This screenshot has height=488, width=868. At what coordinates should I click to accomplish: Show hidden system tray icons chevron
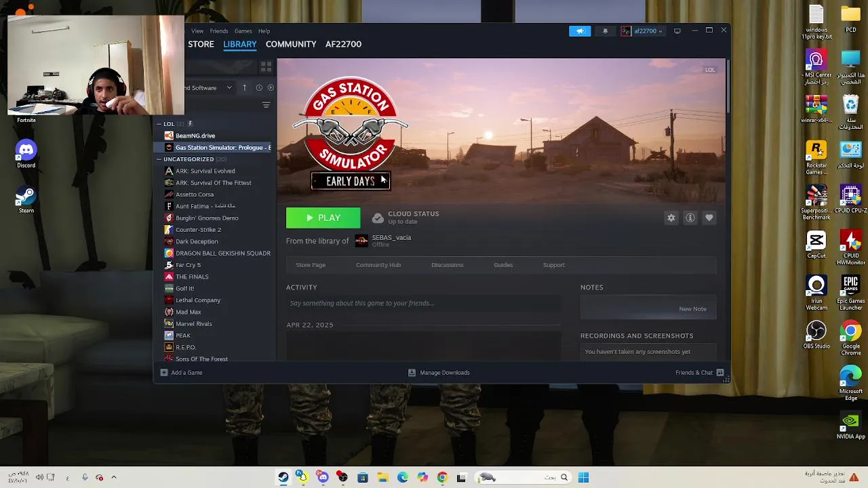[x=114, y=477]
